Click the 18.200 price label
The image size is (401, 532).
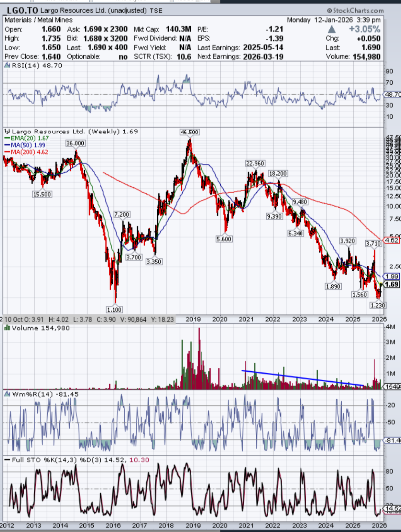278,174
